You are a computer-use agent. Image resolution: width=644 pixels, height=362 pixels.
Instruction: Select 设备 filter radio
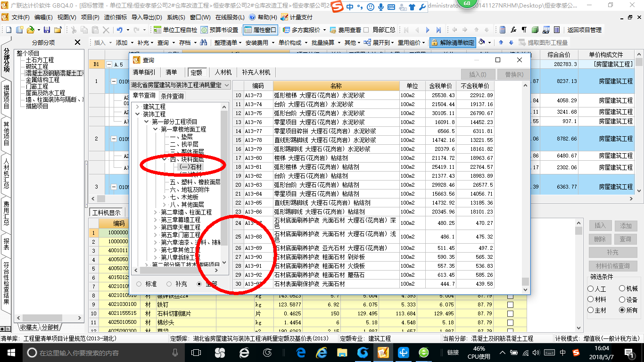(622, 299)
